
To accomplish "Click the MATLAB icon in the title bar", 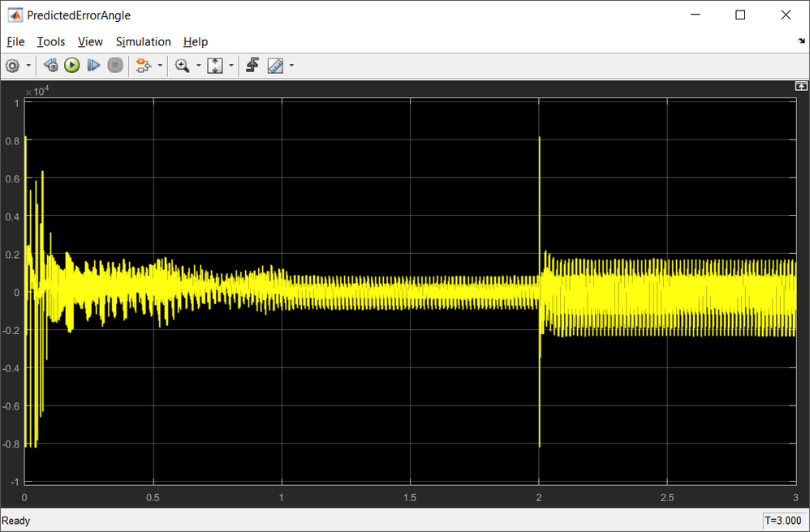I will (15, 15).
